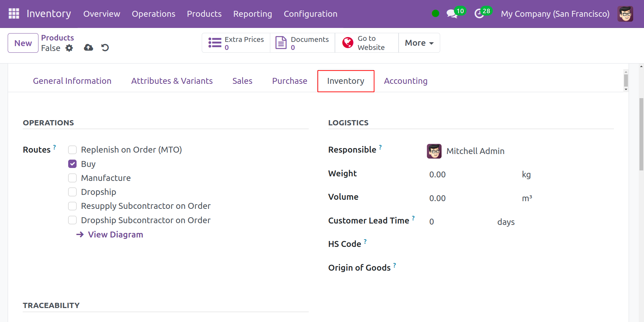
Task: Switch to the General Information tab
Action: point(72,81)
